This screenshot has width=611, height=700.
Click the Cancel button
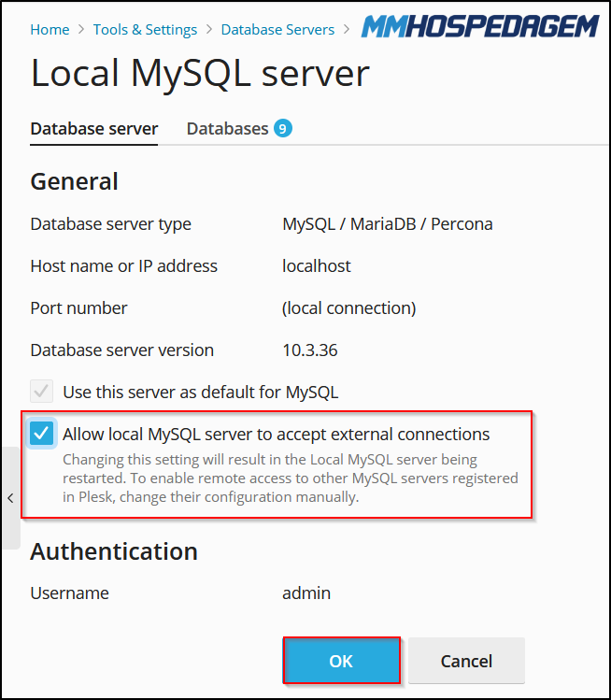coord(466,661)
